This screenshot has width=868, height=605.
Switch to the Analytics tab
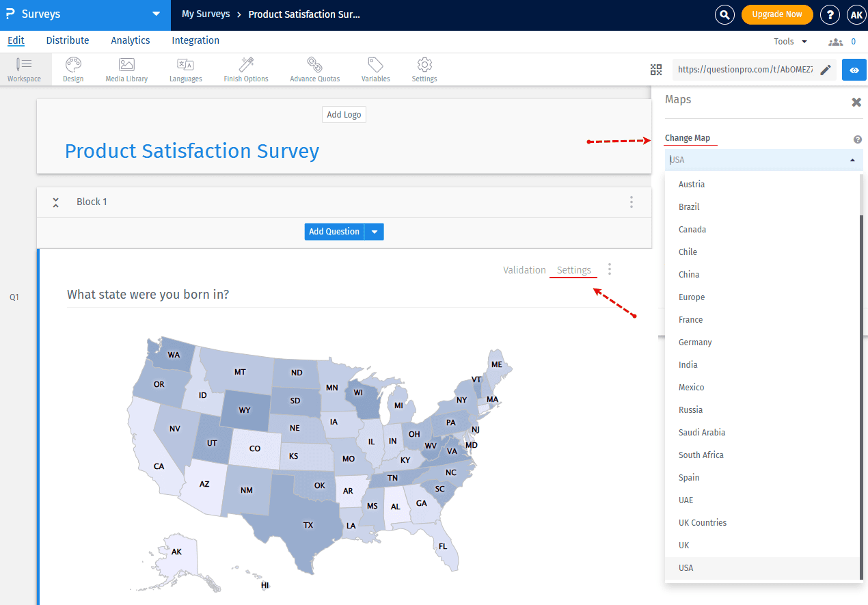(x=130, y=40)
